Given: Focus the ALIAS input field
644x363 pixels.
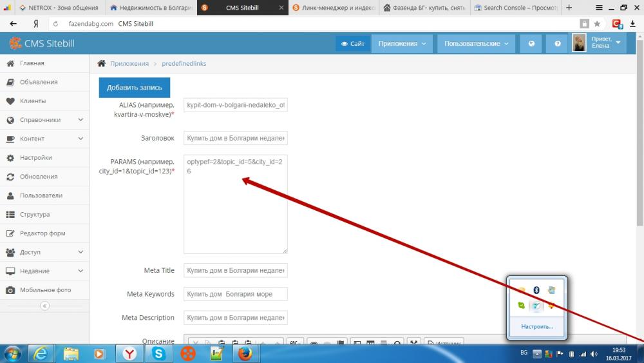Looking at the screenshot, I should point(235,105).
